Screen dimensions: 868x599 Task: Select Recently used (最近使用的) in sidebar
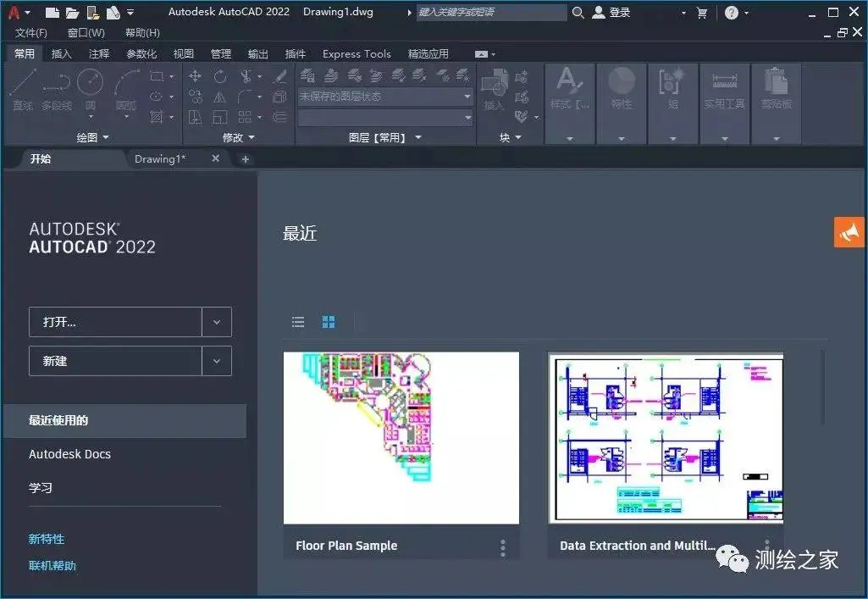[124, 421]
